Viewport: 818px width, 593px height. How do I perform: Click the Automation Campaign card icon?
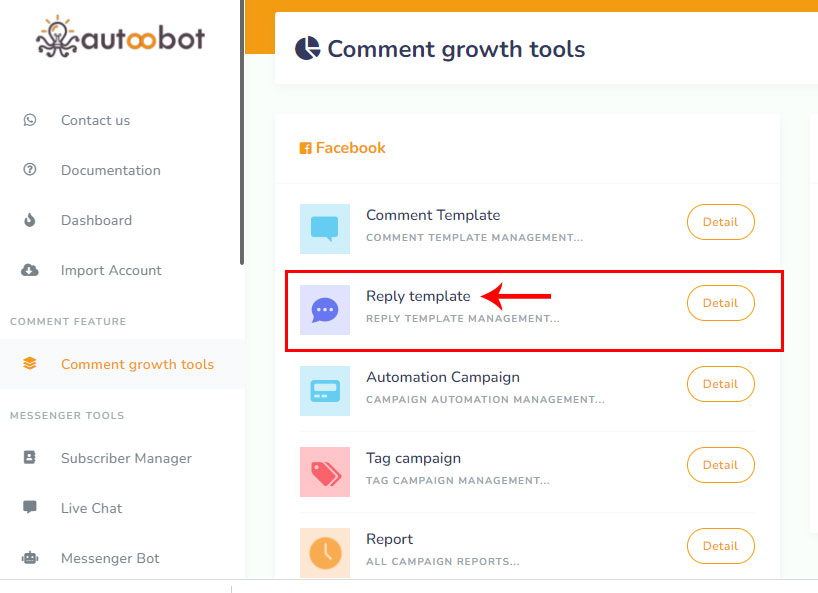tap(325, 391)
